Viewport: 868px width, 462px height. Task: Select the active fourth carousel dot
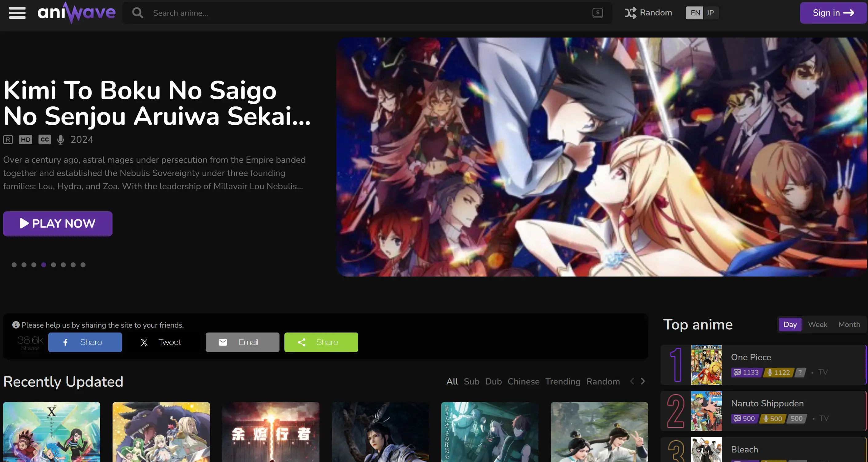tap(43, 265)
